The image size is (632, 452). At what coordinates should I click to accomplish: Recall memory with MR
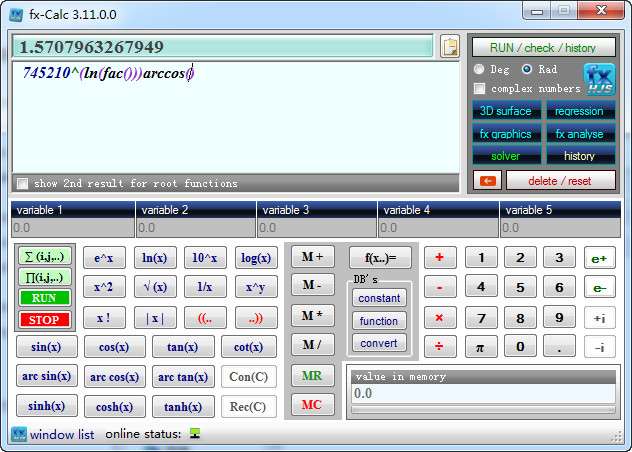point(312,375)
